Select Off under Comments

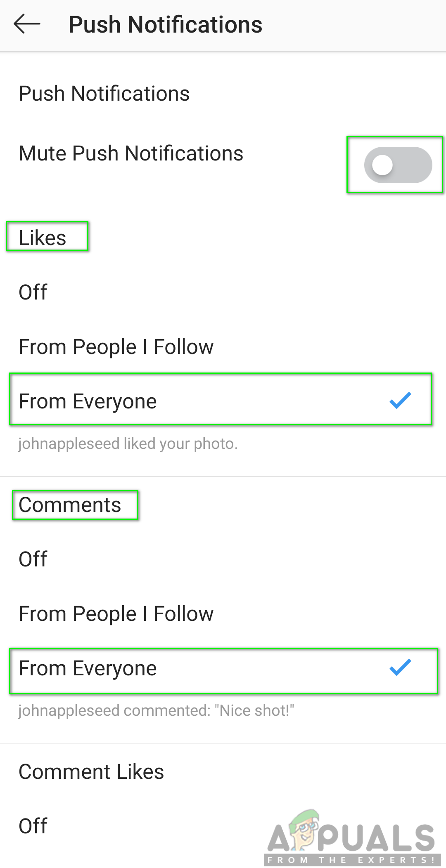[x=33, y=559]
